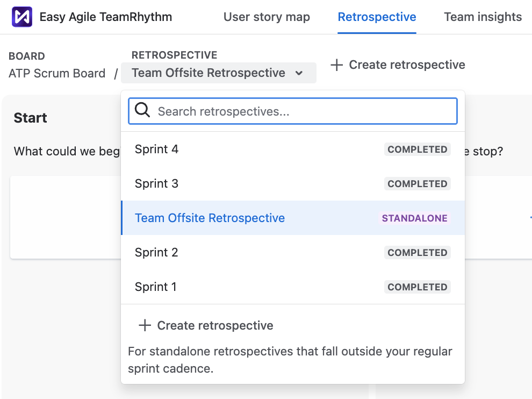Click the COMPLETED badge on Sprint 1

click(418, 287)
